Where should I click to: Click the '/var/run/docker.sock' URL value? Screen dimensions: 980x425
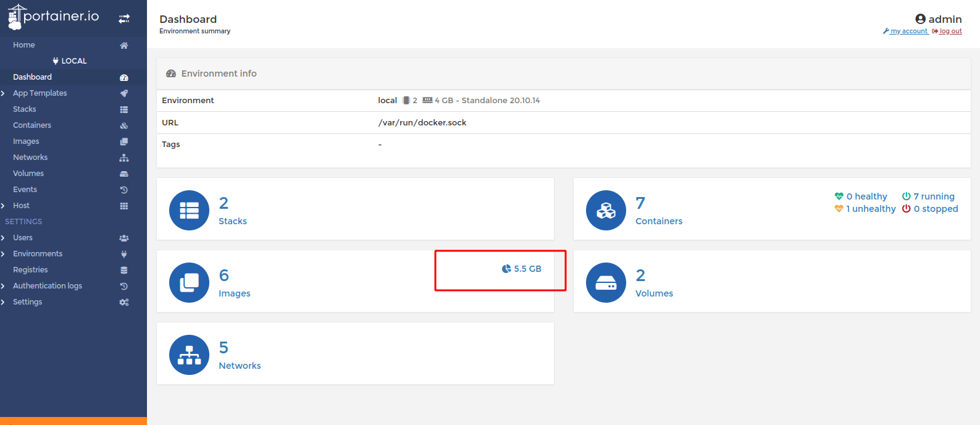[422, 123]
